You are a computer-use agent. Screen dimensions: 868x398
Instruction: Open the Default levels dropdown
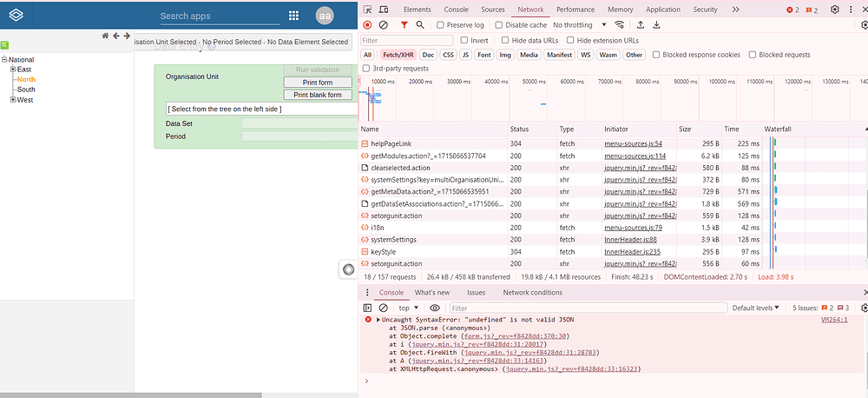pyautogui.click(x=756, y=308)
